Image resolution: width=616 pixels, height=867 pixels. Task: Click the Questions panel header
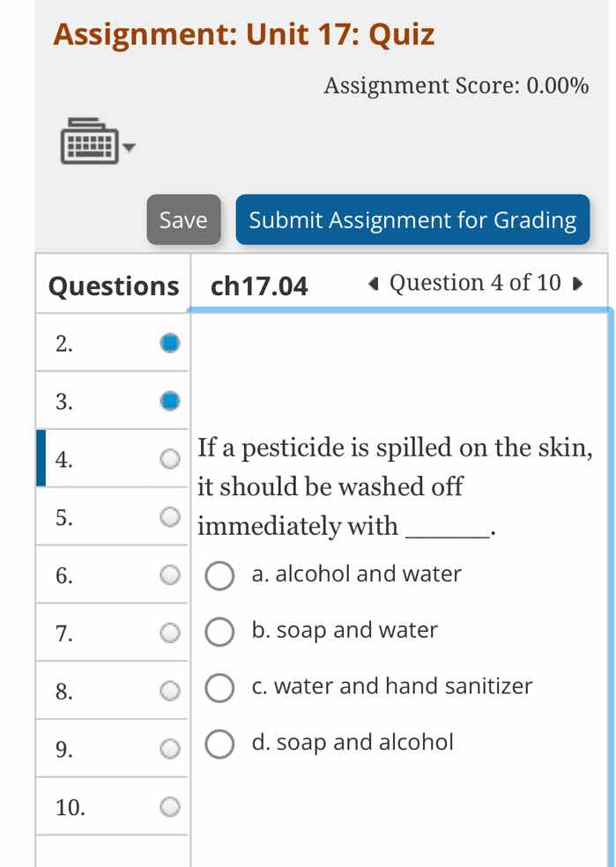[112, 285]
